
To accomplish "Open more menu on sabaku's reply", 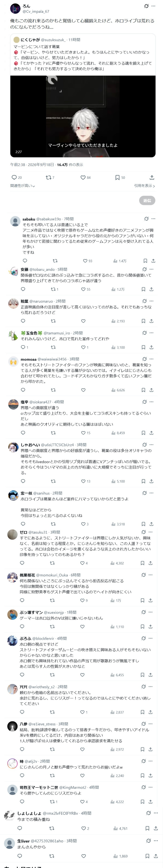I will pos(153,219).
